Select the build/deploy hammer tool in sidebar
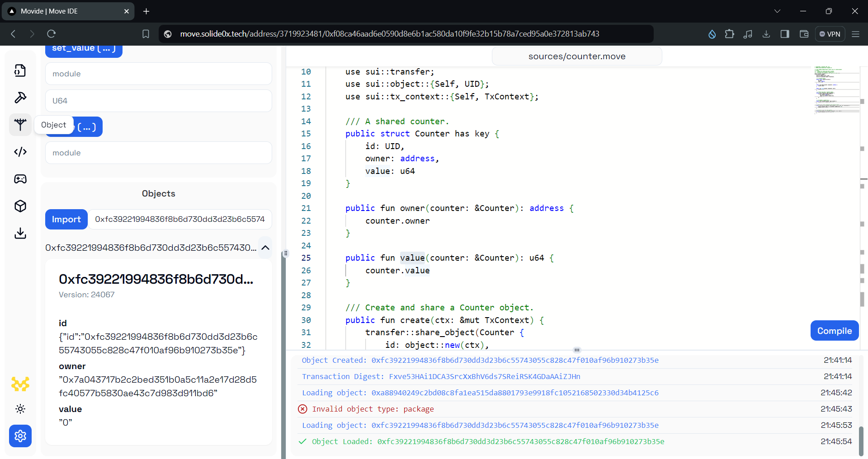This screenshot has width=868, height=459. pos(20,98)
